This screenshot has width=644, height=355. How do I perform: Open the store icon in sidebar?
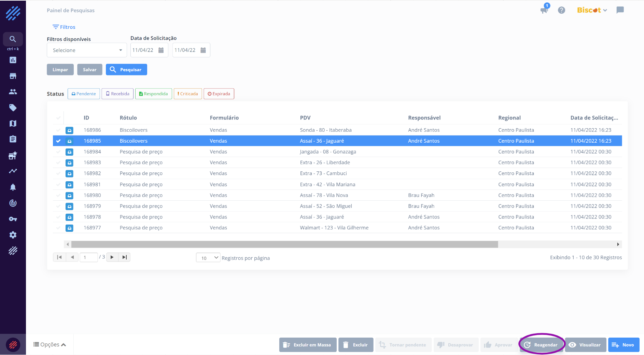pos(13,76)
